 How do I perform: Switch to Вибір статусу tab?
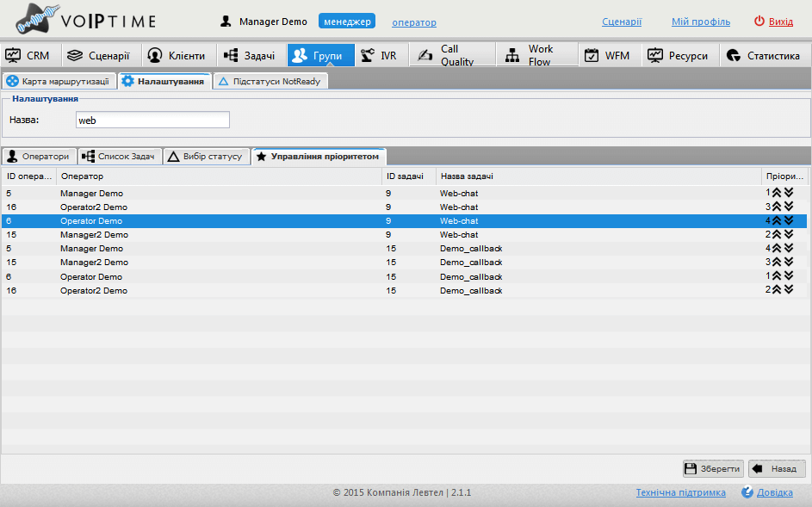tap(206, 157)
